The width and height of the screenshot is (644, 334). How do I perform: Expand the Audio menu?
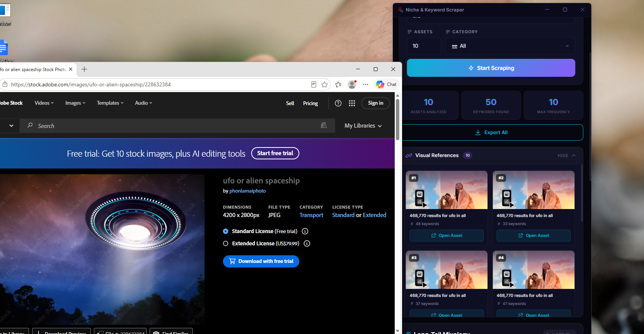pos(144,103)
